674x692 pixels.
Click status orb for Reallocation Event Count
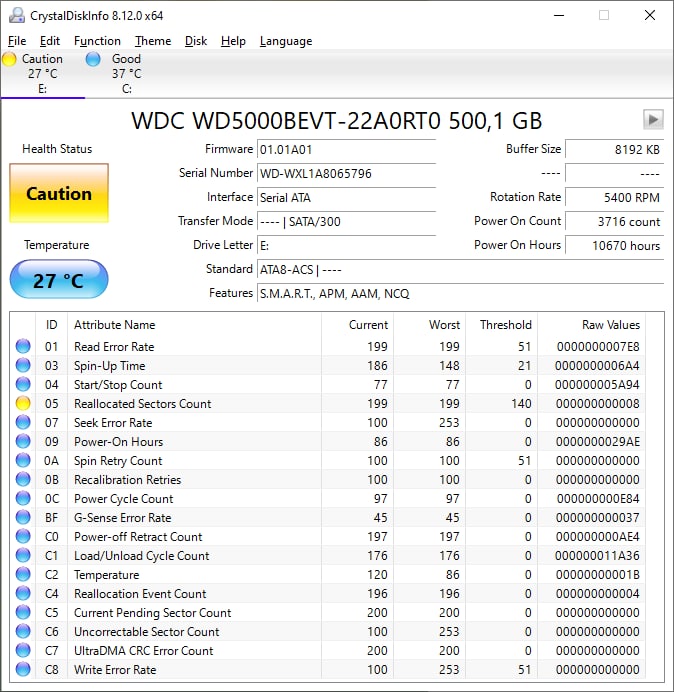(x=23, y=593)
